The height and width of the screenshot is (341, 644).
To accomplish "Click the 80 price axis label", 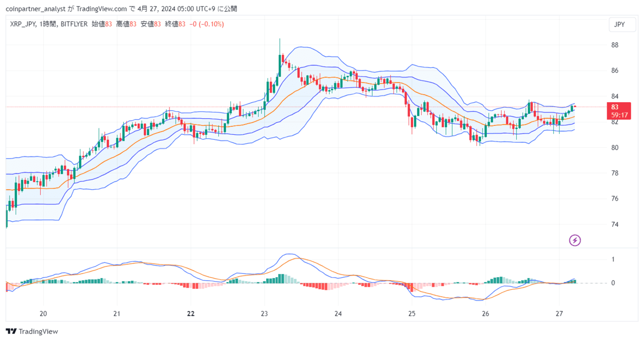I will tap(615, 148).
